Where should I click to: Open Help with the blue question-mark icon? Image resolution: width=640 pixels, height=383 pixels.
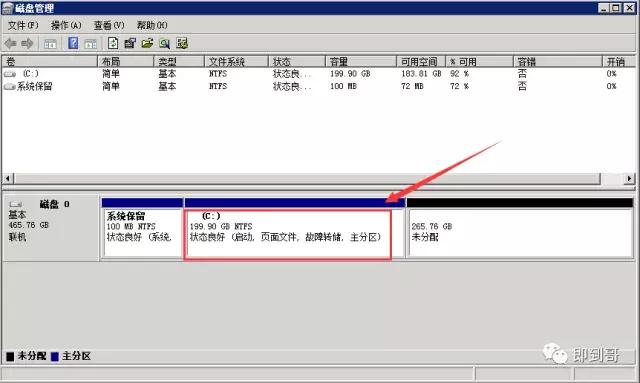coord(73,43)
